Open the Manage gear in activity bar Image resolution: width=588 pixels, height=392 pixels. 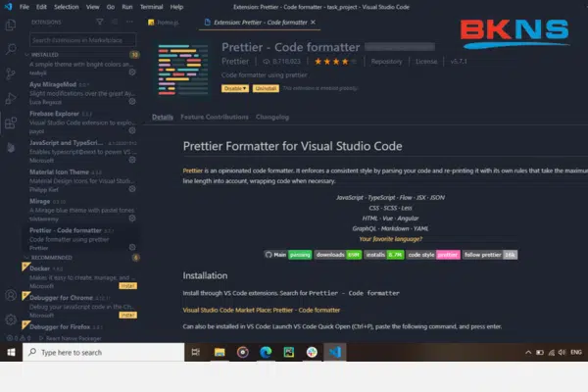(11, 319)
